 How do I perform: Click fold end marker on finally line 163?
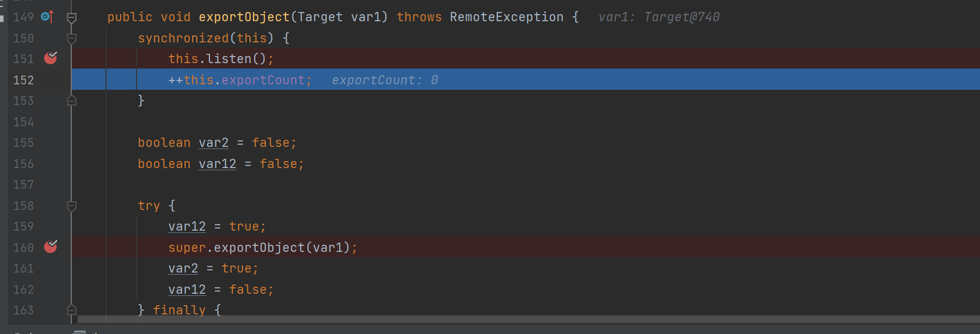(71, 310)
